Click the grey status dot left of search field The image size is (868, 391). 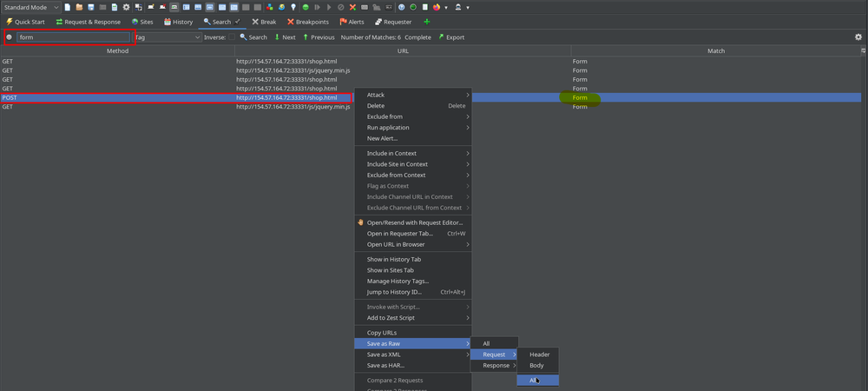pos(9,37)
